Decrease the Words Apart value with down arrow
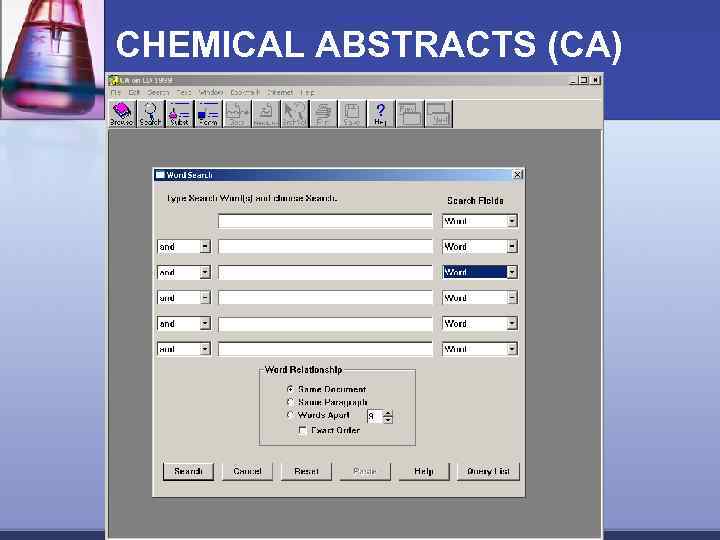720x540 pixels. coord(388,420)
